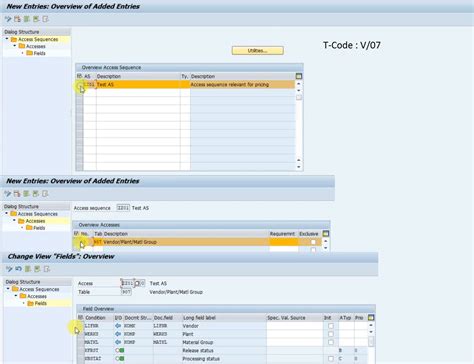The image size is (474, 364).
Task: Click Select Block icon in top Access Sequence toolbar
Action: click(36, 19)
